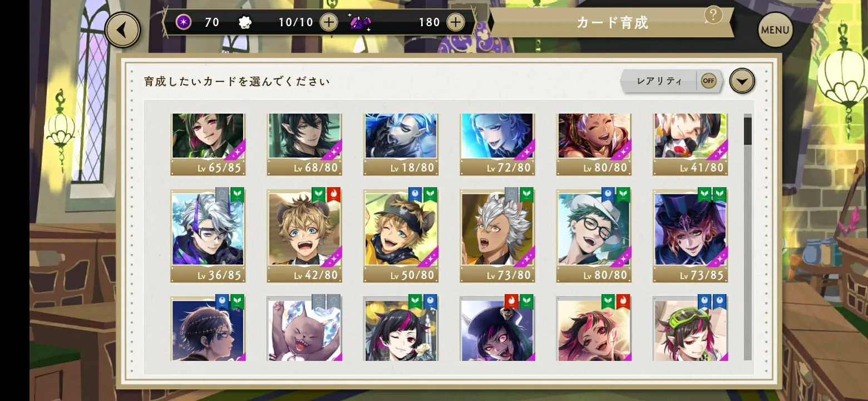Image resolution: width=868 pixels, height=401 pixels.
Task: Add gems with the plus next to 180
Action: pyautogui.click(x=455, y=22)
